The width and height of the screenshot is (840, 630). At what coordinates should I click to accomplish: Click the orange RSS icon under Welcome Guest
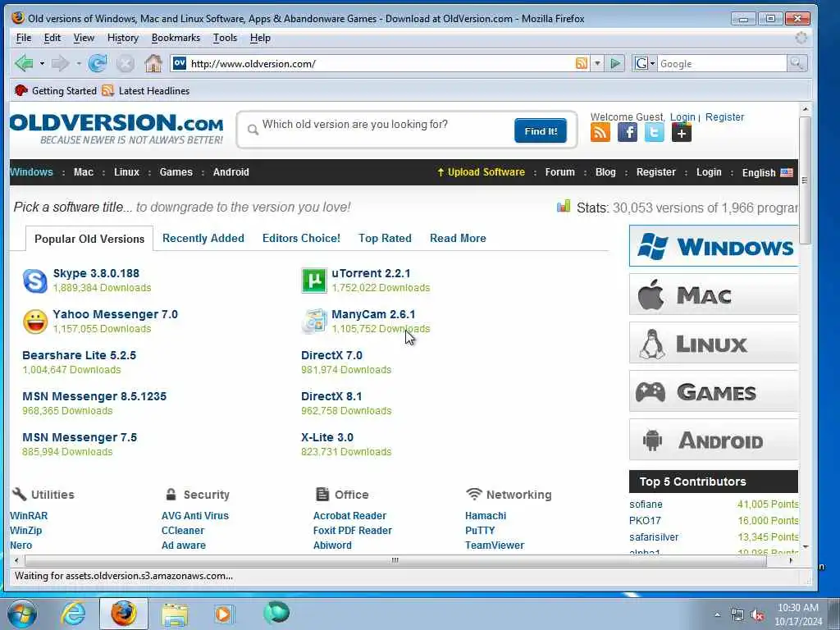tap(600, 132)
